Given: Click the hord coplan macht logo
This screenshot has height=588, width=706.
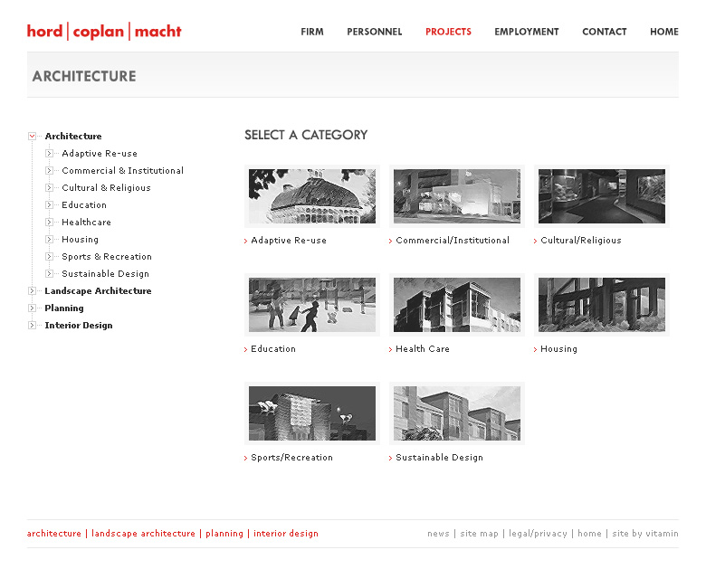Looking at the screenshot, I should point(104,32).
